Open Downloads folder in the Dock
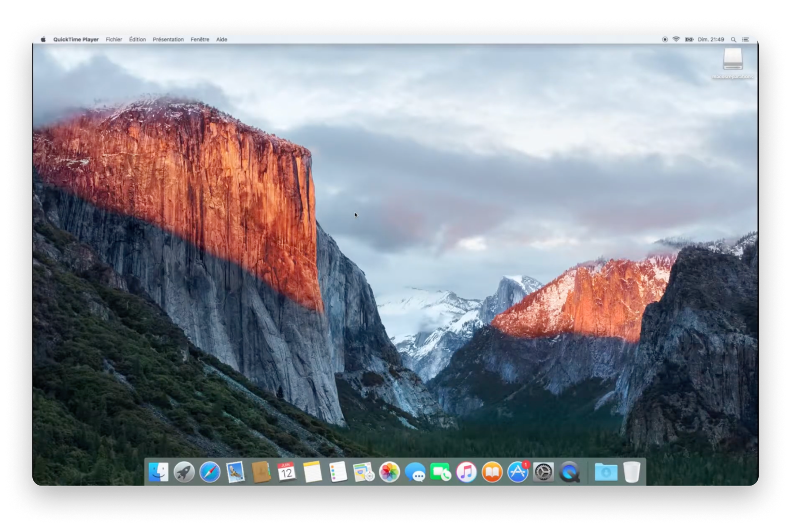The height and width of the screenshot is (532, 788). coord(606,472)
